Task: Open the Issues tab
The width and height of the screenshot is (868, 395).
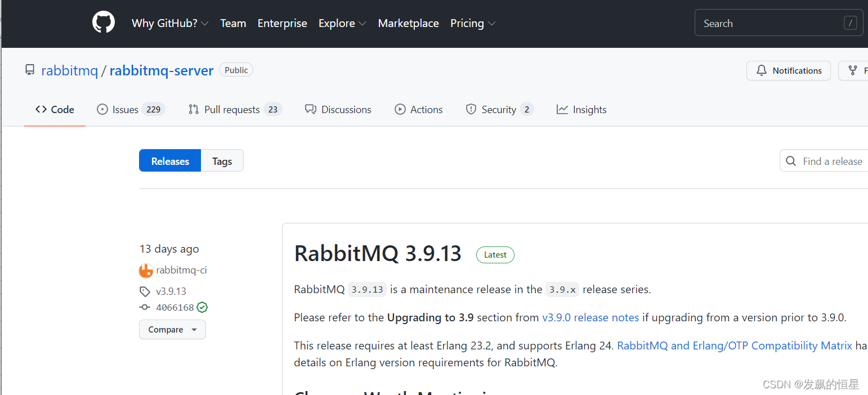Action: 131,110
